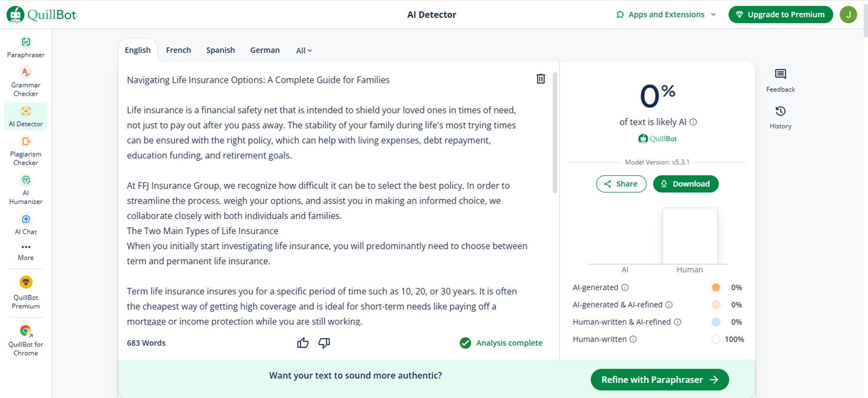Viewport: 868px width, 398px height.
Task: Download the AI detection report
Action: click(x=686, y=184)
